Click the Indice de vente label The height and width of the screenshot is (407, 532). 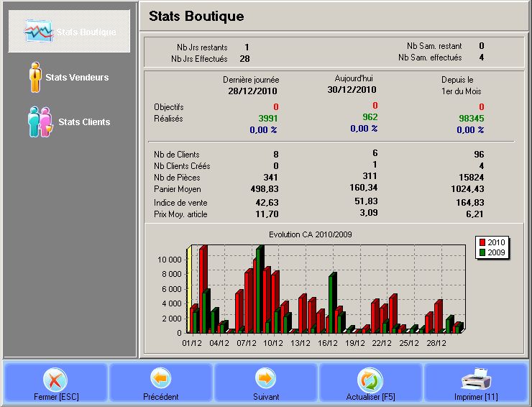click(x=180, y=203)
